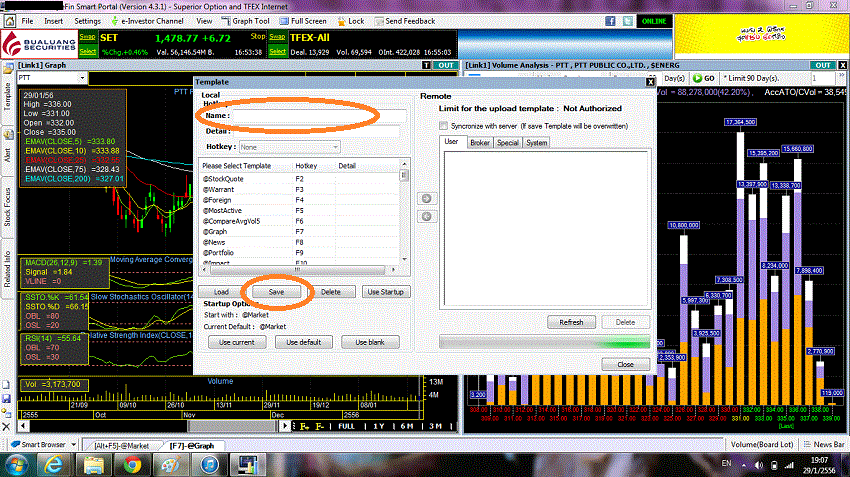The height and width of the screenshot is (477, 850).
Task: Click the home icon in menu bar
Action: (9, 21)
